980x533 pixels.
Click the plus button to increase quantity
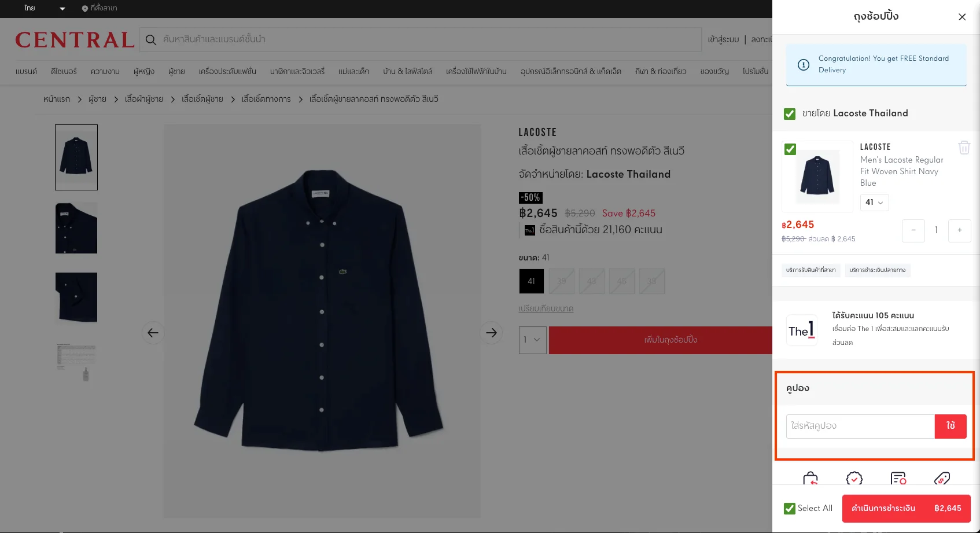(x=959, y=230)
